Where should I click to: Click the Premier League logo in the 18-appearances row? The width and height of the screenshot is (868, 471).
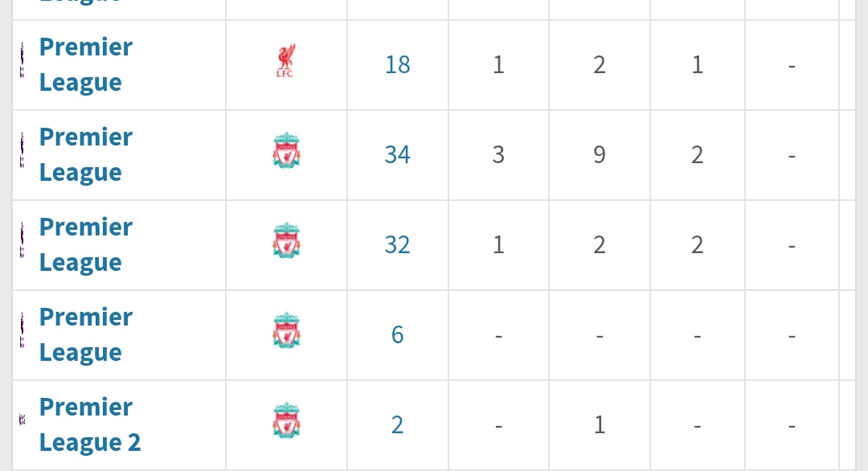(x=23, y=63)
